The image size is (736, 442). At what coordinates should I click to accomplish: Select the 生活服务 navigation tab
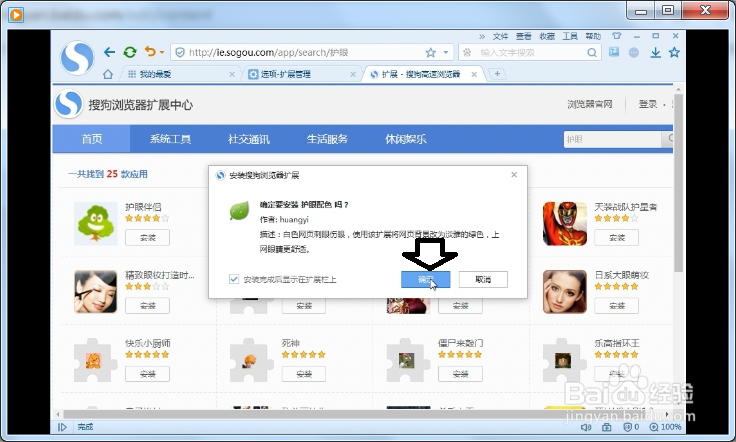pos(327,139)
